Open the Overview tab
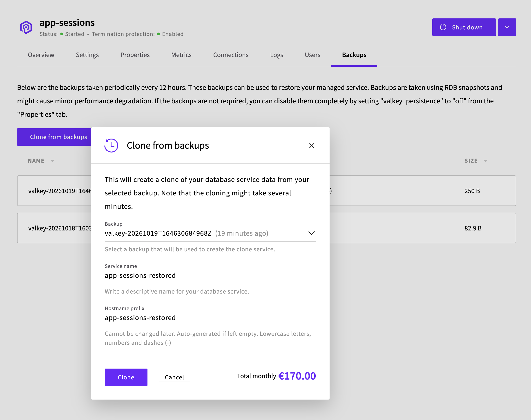This screenshot has width=531, height=420. pos(41,55)
